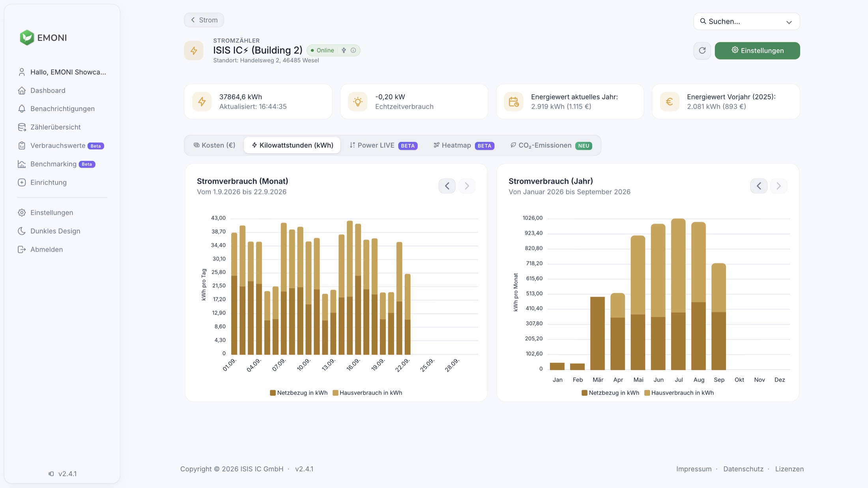Screen dimensions: 868x488
Task: Click the EMONI logo icon
Action: 27,37
